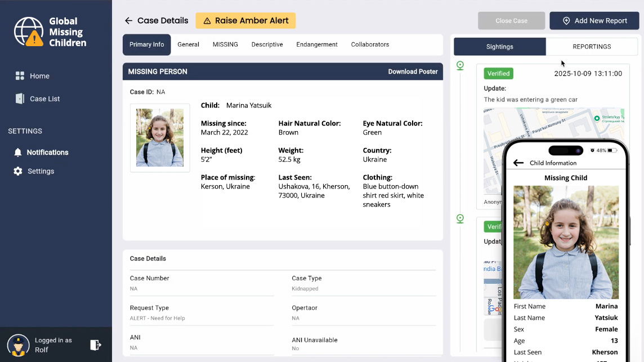Switch to the MISSING tab
The image size is (644, 362).
click(225, 44)
